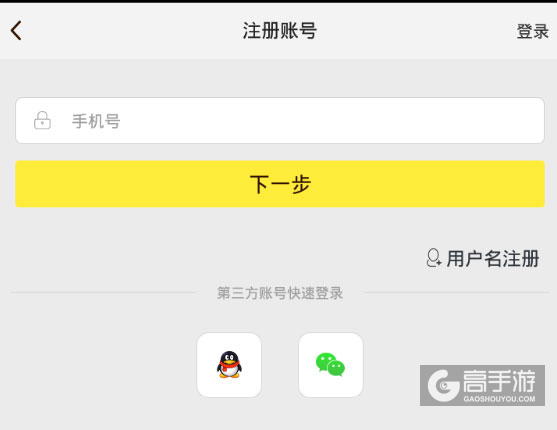Click the 注册账号 page title
The width and height of the screenshot is (557, 430).
pyautogui.click(x=280, y=31)
